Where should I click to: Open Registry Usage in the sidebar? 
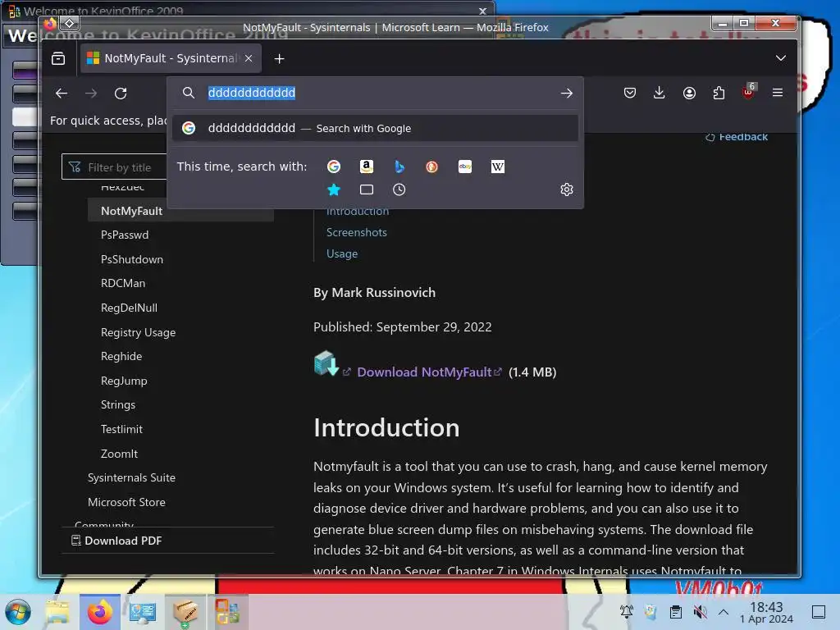coord(138,332)
